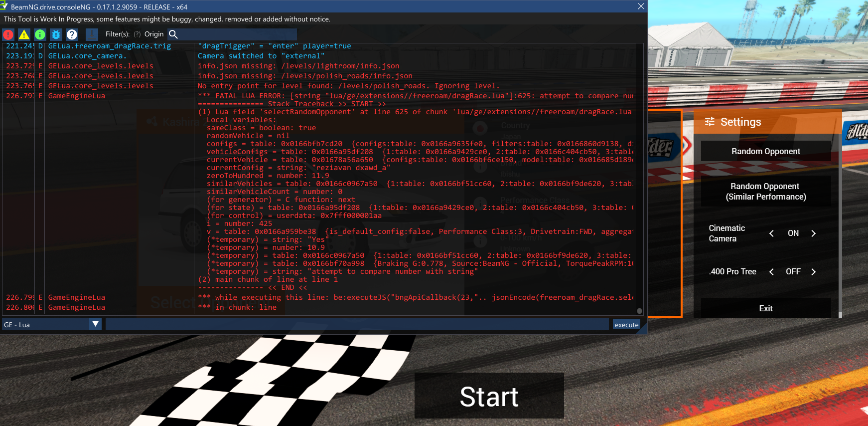Click the '.400 Pro Tree' setting label
Image resolution: width=868 pixels, height=426 pixels.
coord(732,272)
